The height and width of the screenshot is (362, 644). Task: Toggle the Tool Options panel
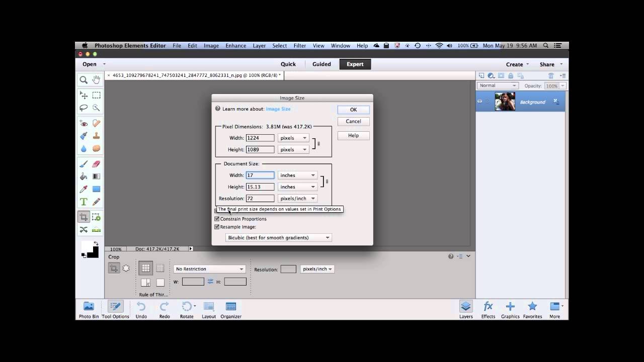pyautogui.click(x=116, y=310)
